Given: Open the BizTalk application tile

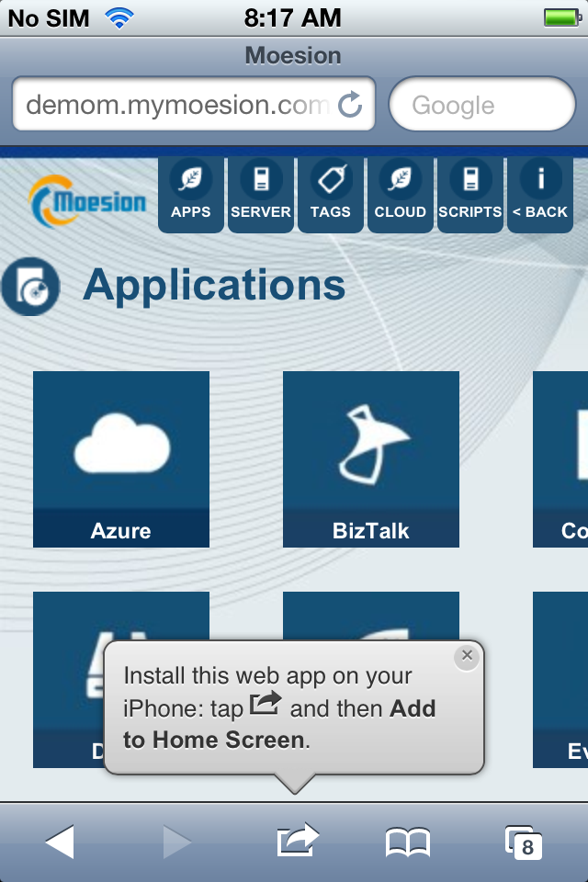Looking at the screenshot, I should [371, 459].
